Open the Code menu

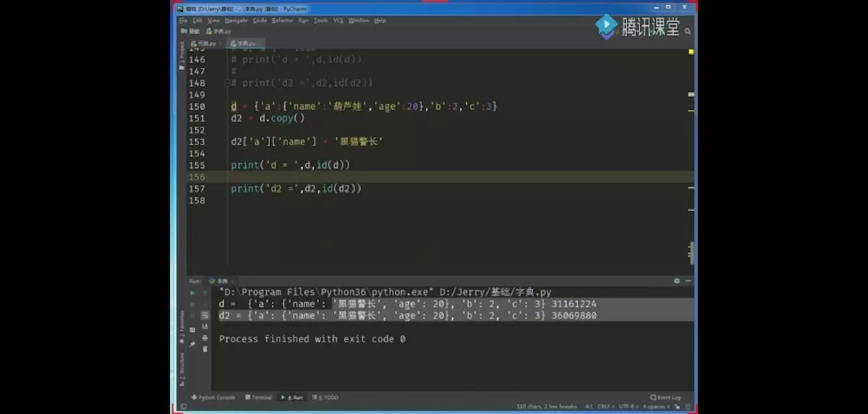[x=260, y=20]
